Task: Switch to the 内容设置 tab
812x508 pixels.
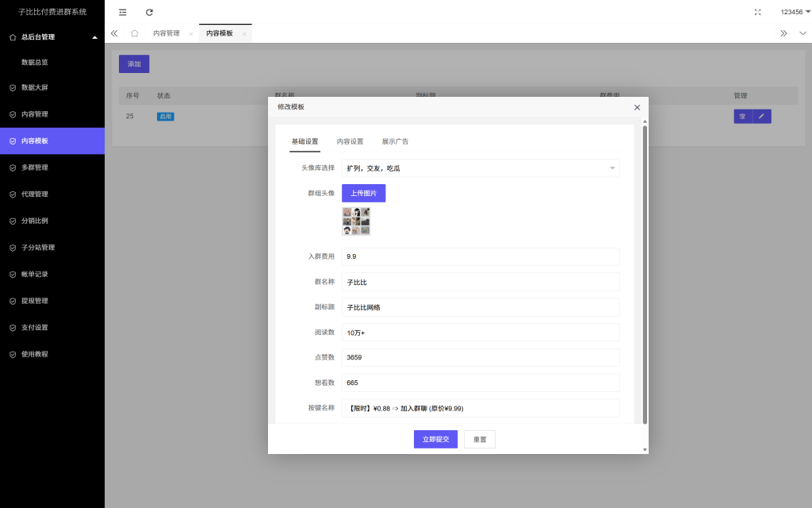Action: coord(350,141)
